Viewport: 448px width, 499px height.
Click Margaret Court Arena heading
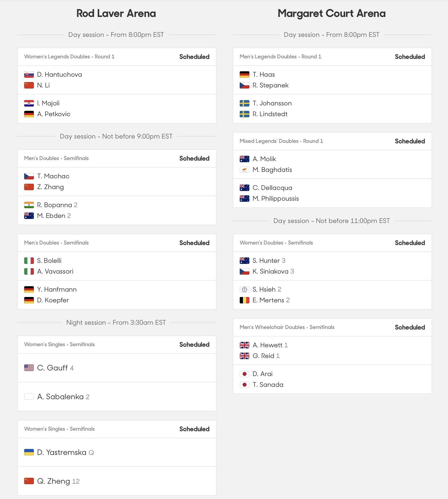click(332, 13)
